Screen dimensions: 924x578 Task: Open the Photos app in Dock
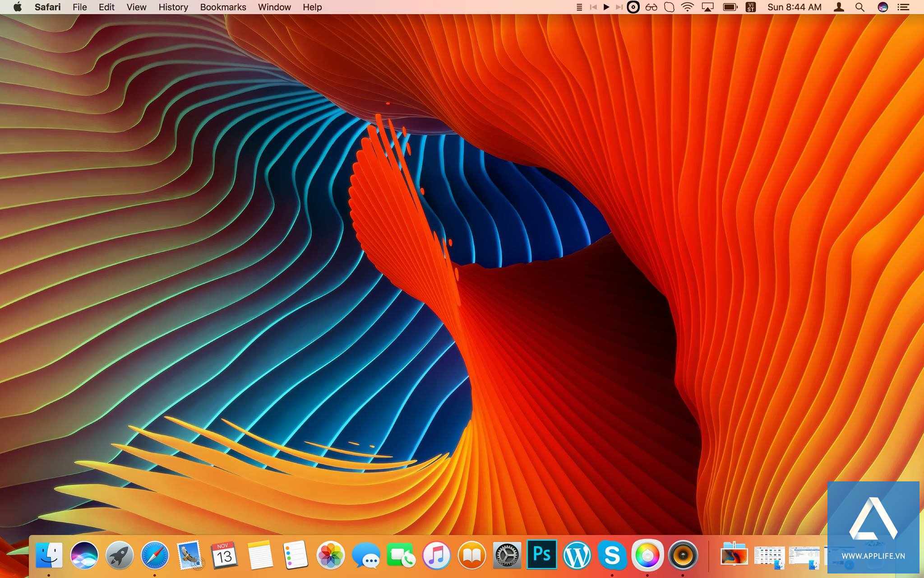click(330, 555)
